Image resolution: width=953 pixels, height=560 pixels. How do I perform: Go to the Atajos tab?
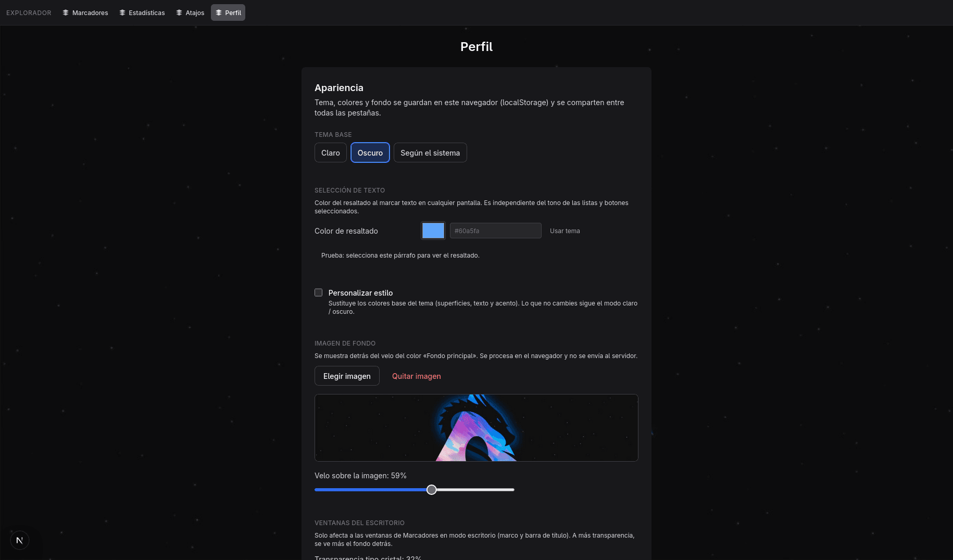pyautogui.click(x=190, y=12)
